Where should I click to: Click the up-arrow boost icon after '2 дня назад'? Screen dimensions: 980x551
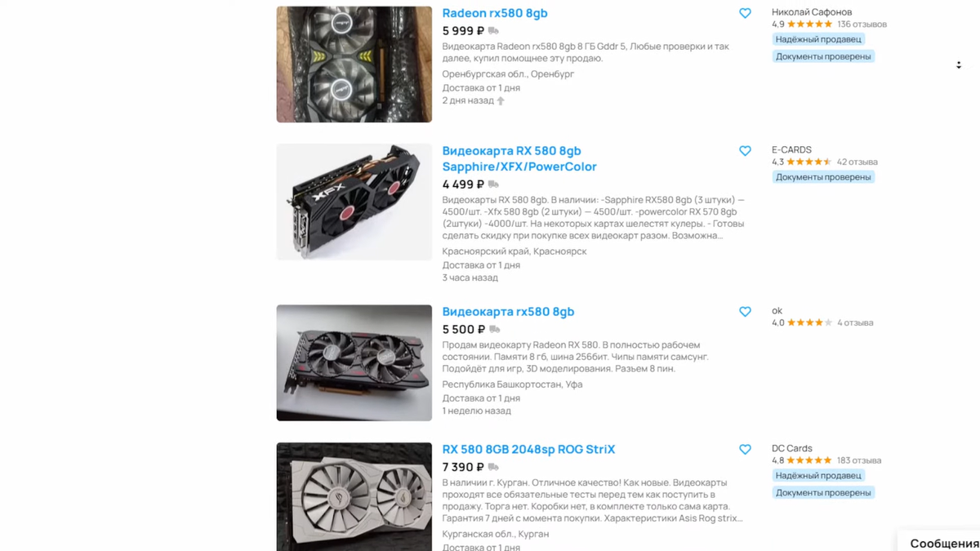point(501,100)
